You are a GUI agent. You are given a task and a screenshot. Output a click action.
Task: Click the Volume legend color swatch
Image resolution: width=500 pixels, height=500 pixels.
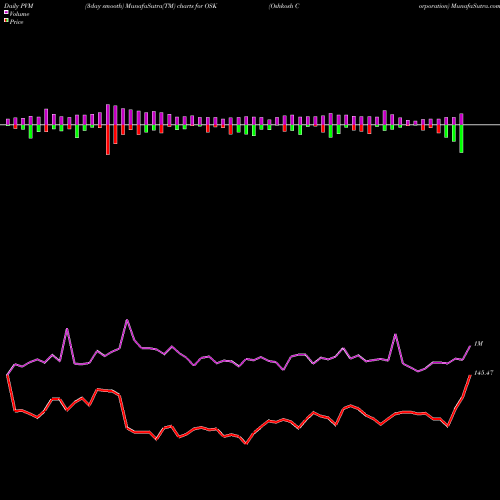(x=6, y=13)
